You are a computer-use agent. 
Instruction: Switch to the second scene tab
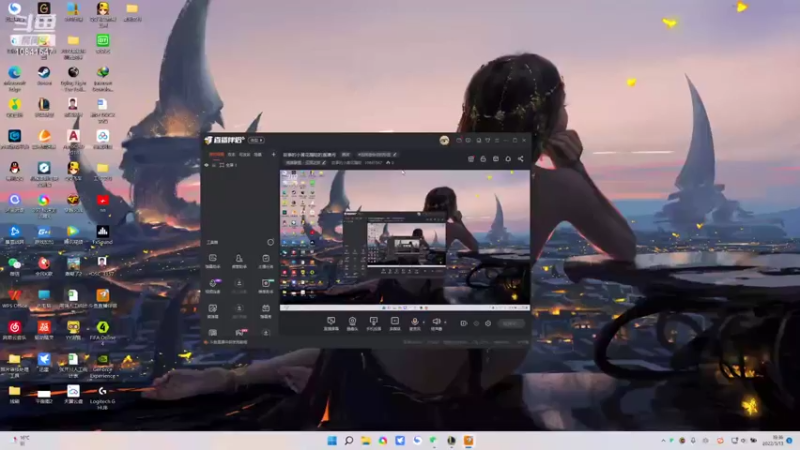[x=232, y=155]
